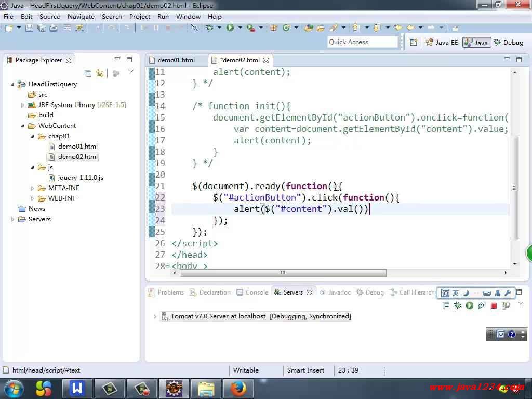Screen dimensions: 532x399
Task: Click the New Java Class icon
Action: 286,28
